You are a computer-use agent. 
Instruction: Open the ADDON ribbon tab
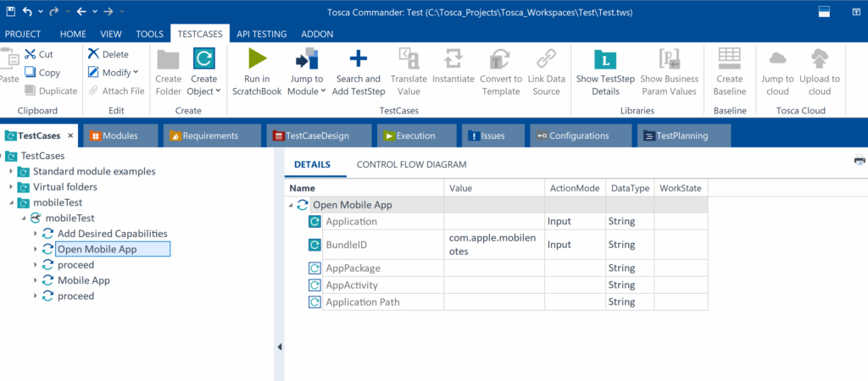tap(317, 34)
